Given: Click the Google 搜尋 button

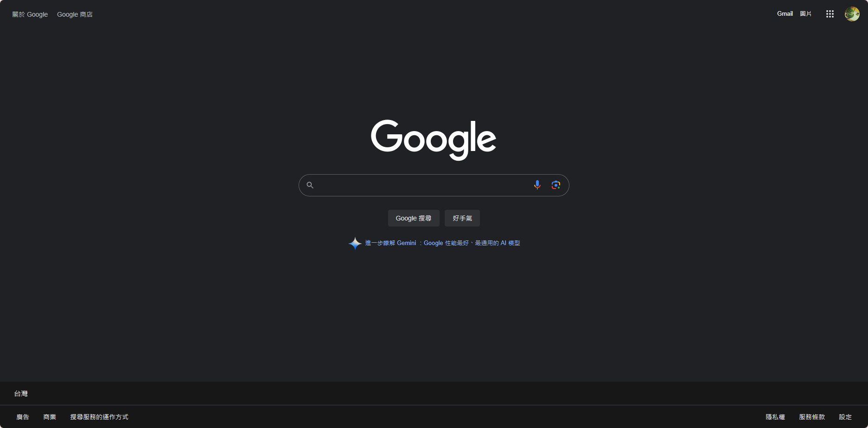Looking at the screenshot, I should click(x=414, y=218).
